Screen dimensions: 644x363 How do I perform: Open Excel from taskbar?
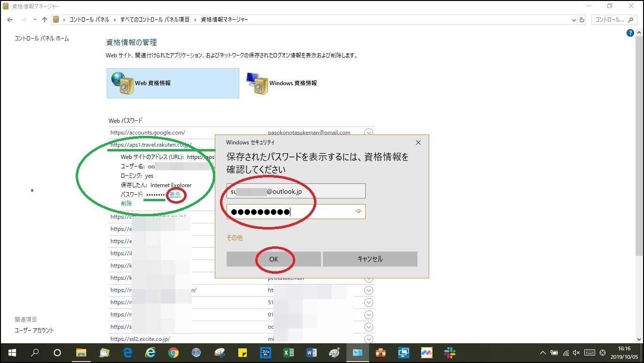pos(289,353)
